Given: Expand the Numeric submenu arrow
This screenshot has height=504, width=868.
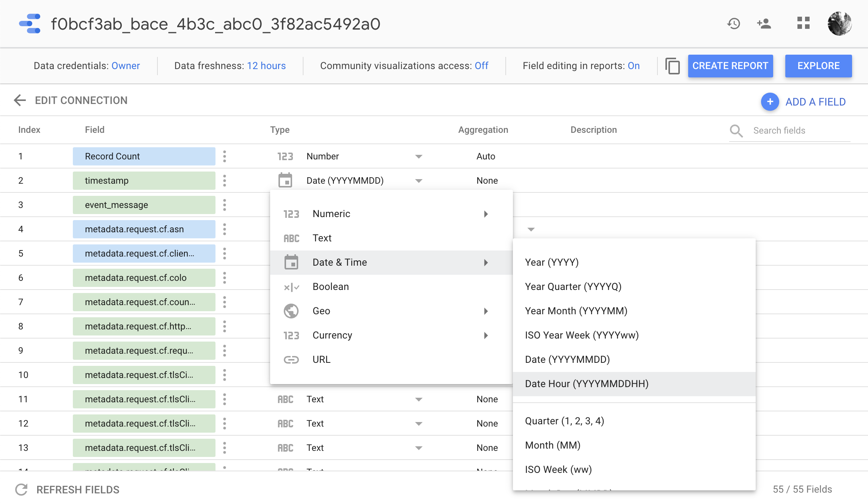Looking at the screenshot, I should (x=486, y=214).
